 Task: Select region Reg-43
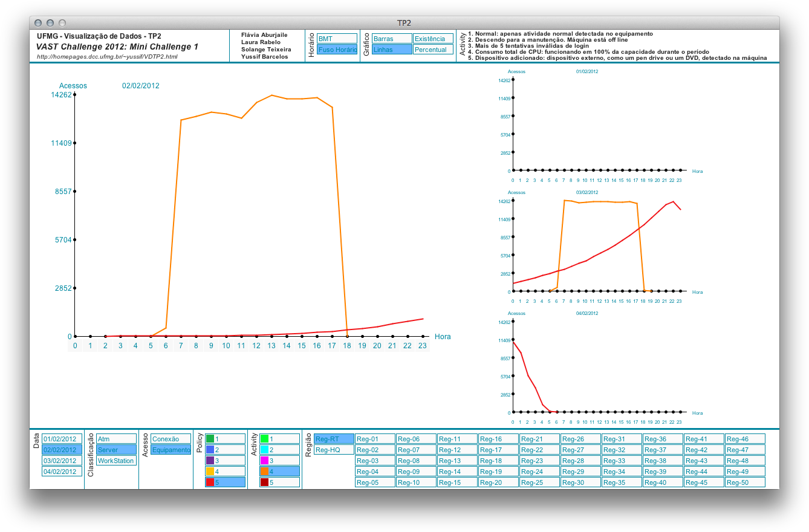[704, 461]
